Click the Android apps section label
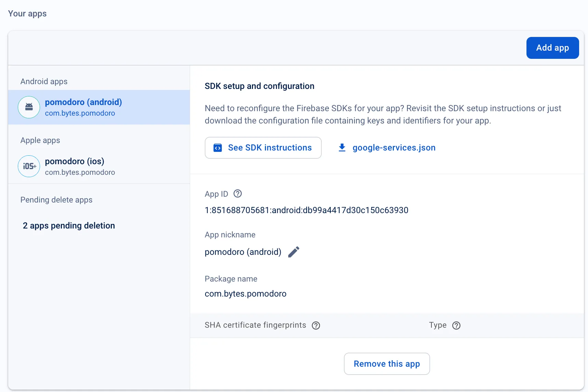 [44, 81]
